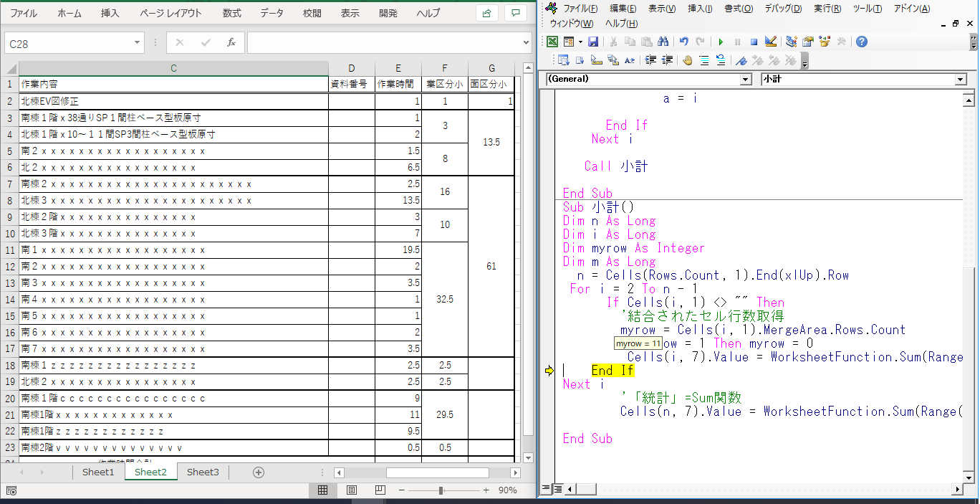Comment out the selected code block

point(704,60)
